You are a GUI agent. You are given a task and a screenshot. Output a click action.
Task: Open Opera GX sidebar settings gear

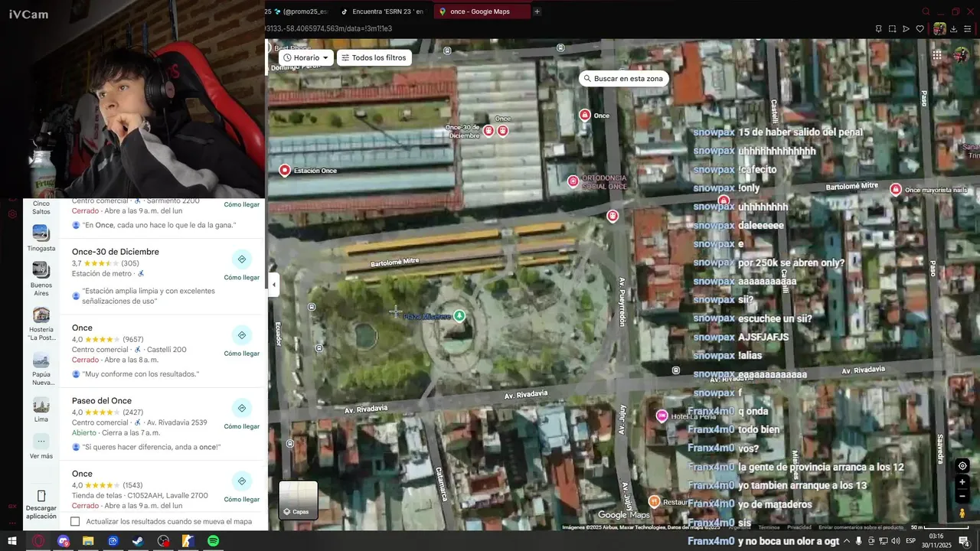click(x=12, y=214)
